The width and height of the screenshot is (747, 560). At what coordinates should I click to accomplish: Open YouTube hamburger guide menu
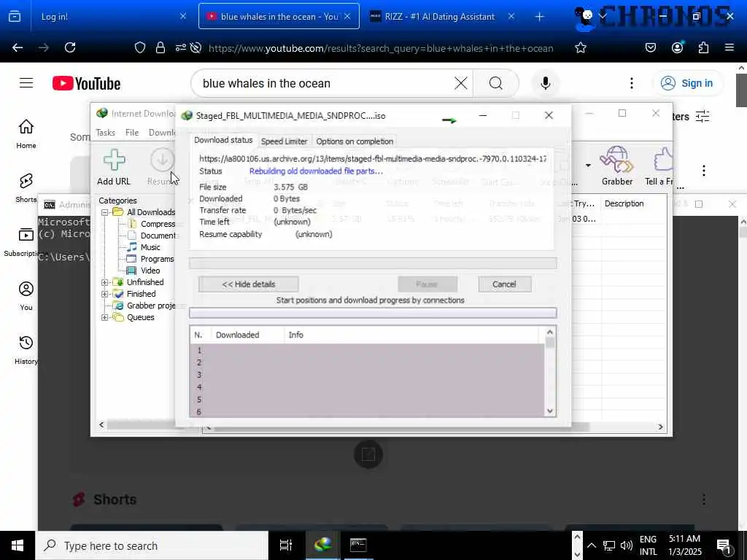tap(26, 83)
